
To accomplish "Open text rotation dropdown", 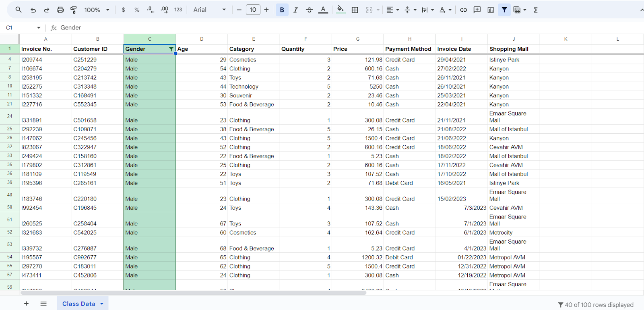I will [445, 10].
